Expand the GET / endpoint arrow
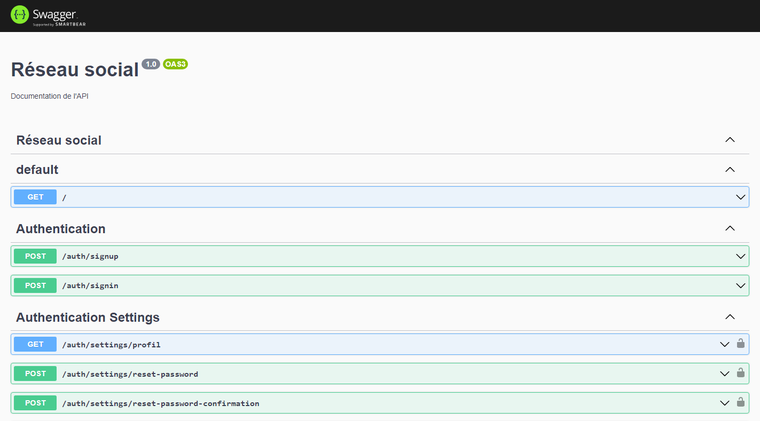 click(x=740, y=197)
